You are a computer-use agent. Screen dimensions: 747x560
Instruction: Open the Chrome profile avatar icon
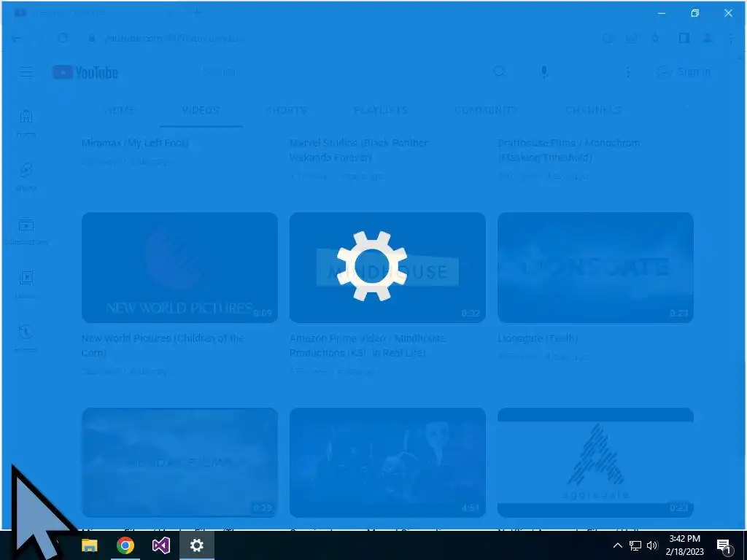pos(708,39)
